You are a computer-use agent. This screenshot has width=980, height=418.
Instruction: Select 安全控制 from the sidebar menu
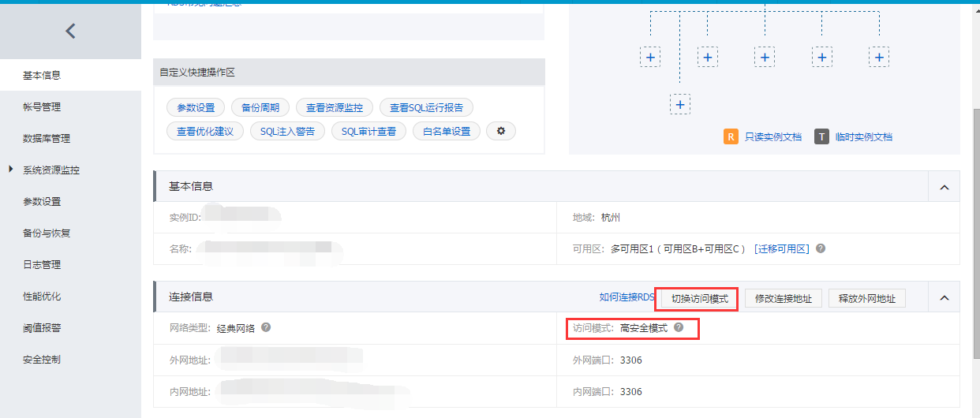pyautogui.click(x=42, y=360)
